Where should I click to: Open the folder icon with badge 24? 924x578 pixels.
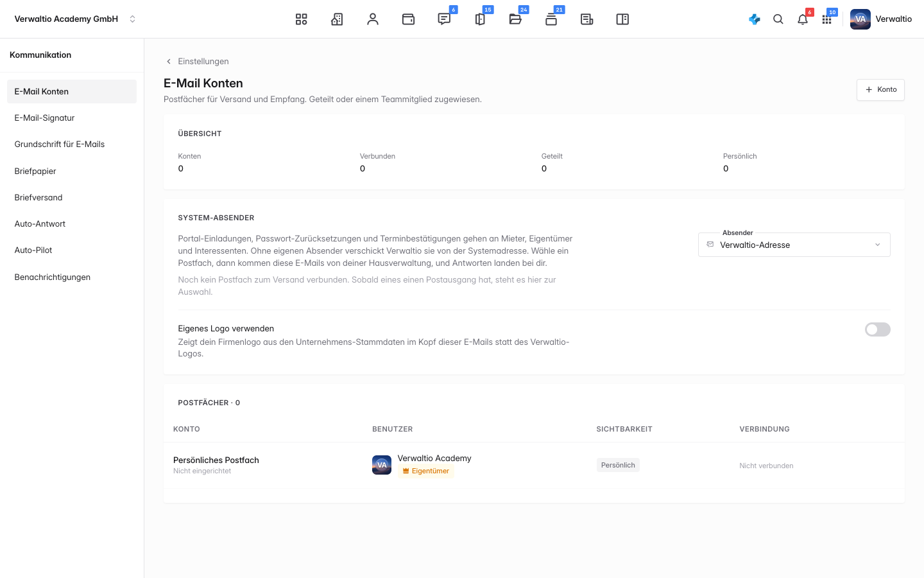tap(515, 19)
